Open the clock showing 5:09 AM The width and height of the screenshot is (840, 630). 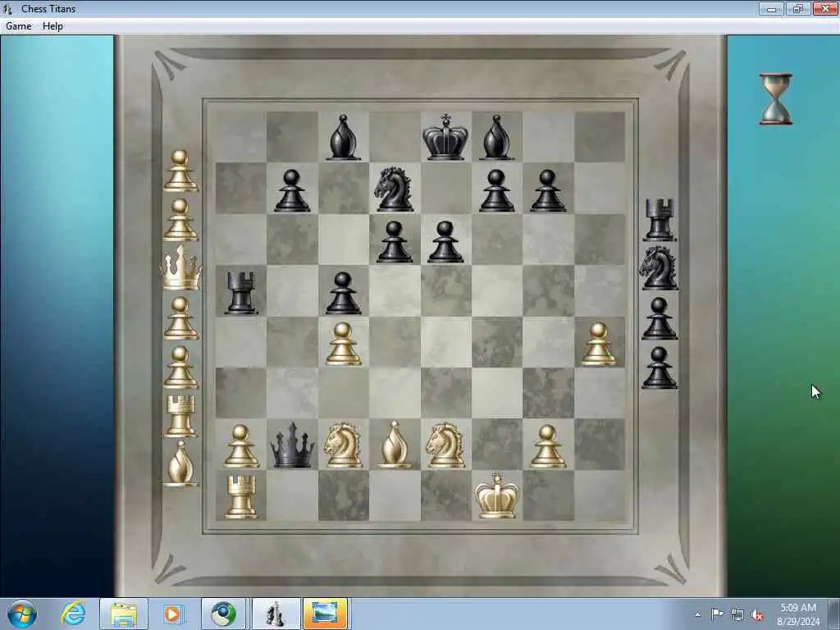click(798, 614)
